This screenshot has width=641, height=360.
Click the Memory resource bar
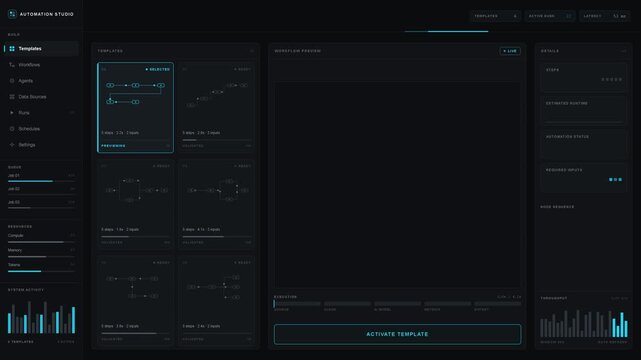[41, 257]
